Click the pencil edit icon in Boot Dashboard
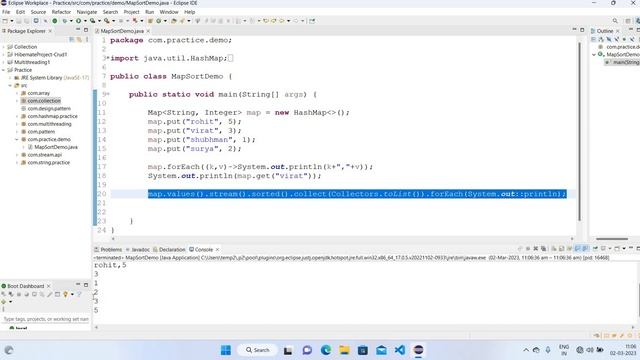The image size is (640, 360). [49, 294]
